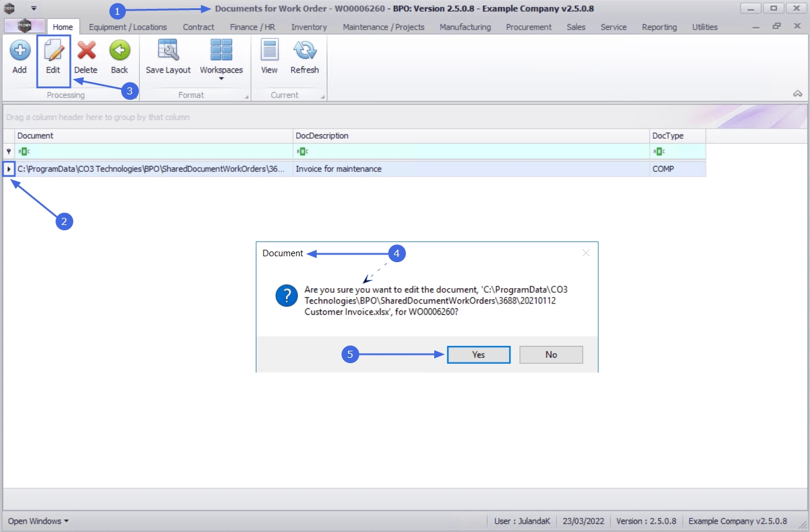Click the User : JulandaK status entry
The image size is (810, 532).
pyautogui.click(x=522, y=521)
